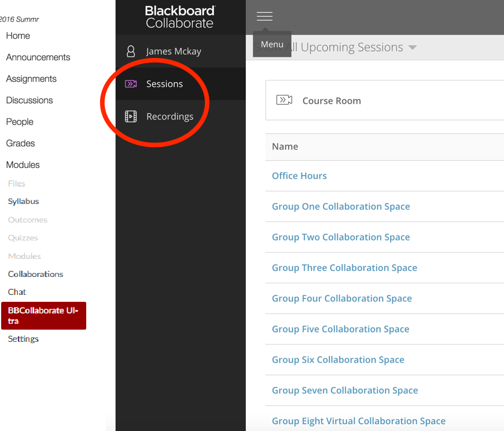Go to course Home page
This screenshot has width=504, height=431.
(x=18, y=36)
